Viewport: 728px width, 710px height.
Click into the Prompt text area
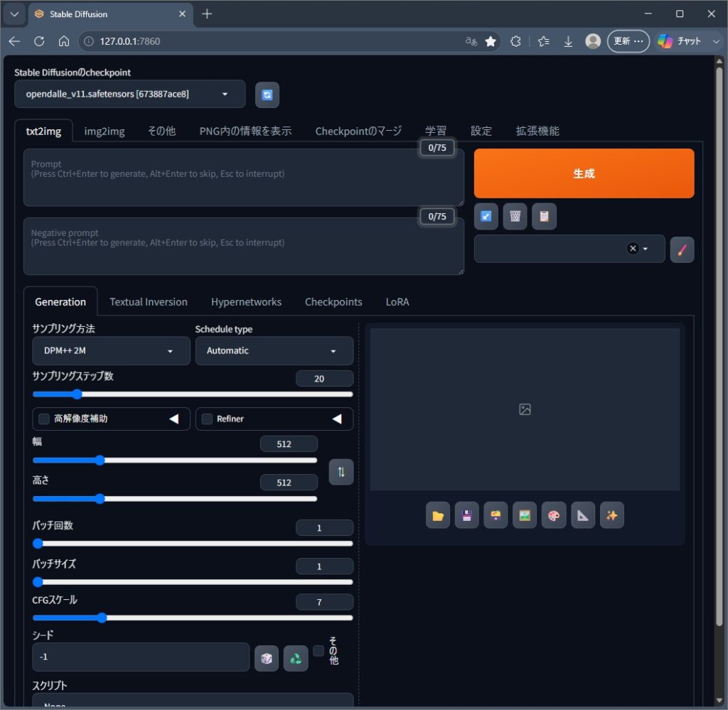pos(244,177)
